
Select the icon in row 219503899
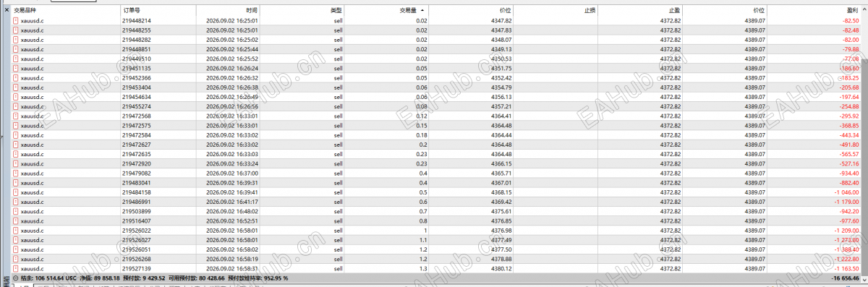point(16,211)
